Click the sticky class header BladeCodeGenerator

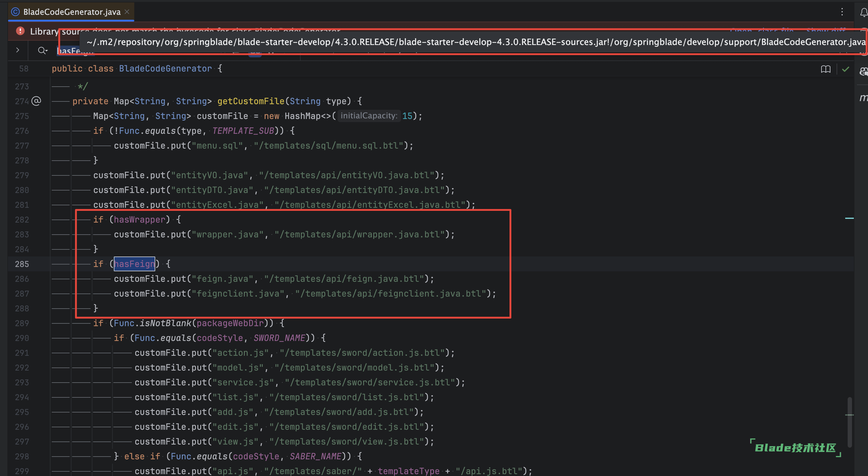tap(165, 68)
